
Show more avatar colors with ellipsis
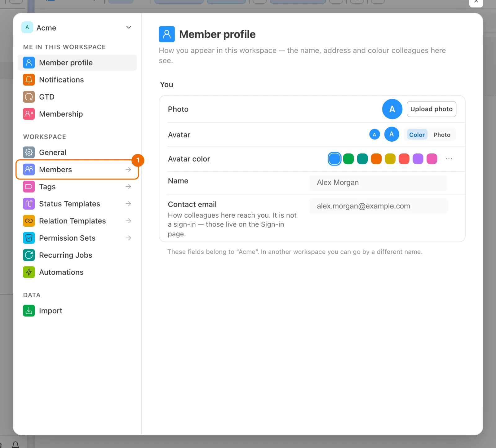click(x=449, y=159)
